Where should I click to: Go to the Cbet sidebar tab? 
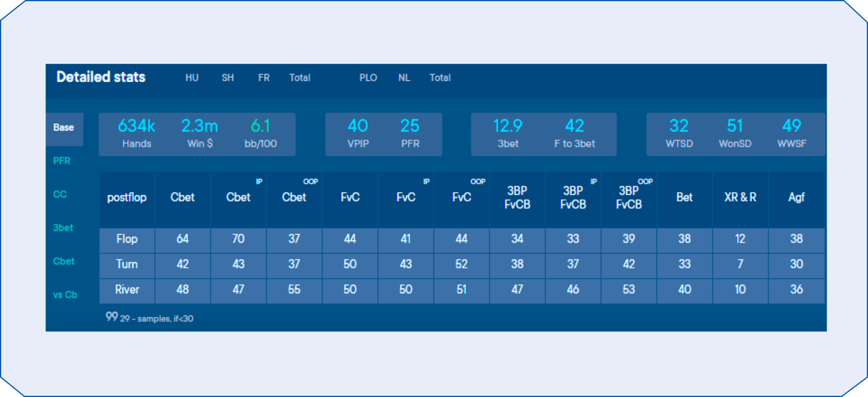pos(64,261)
